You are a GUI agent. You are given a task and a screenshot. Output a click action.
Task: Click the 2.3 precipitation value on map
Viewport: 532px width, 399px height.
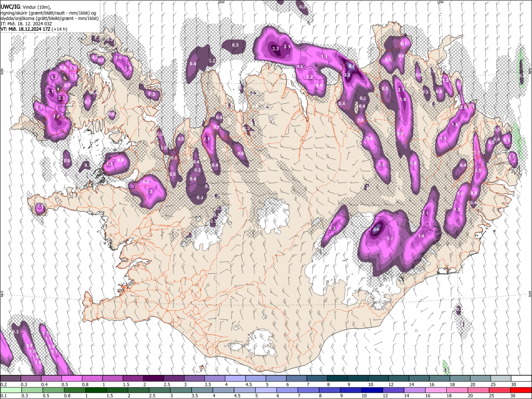click(x=276, y=49)
